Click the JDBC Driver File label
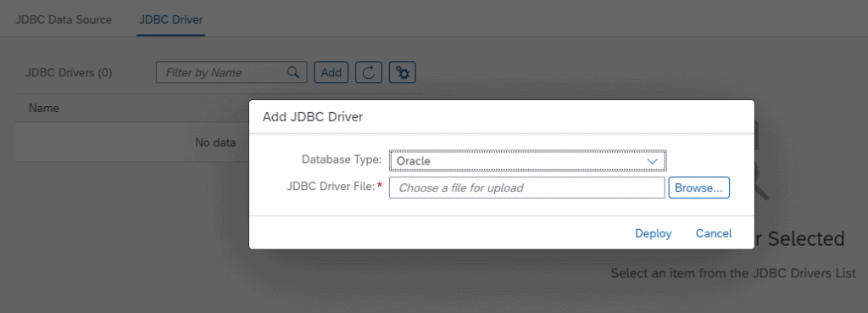 pos(331,186)
